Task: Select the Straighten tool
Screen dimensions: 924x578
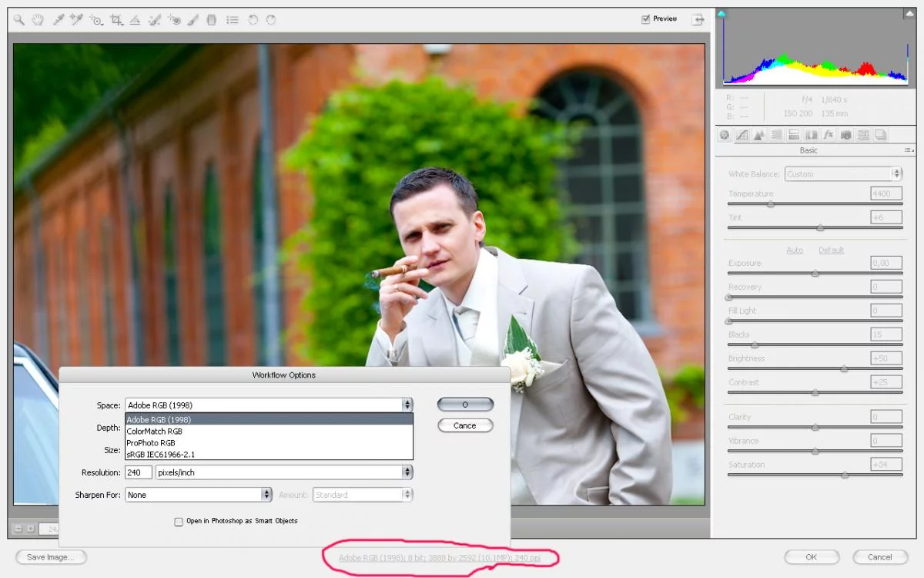Action: tap(135, 20)
